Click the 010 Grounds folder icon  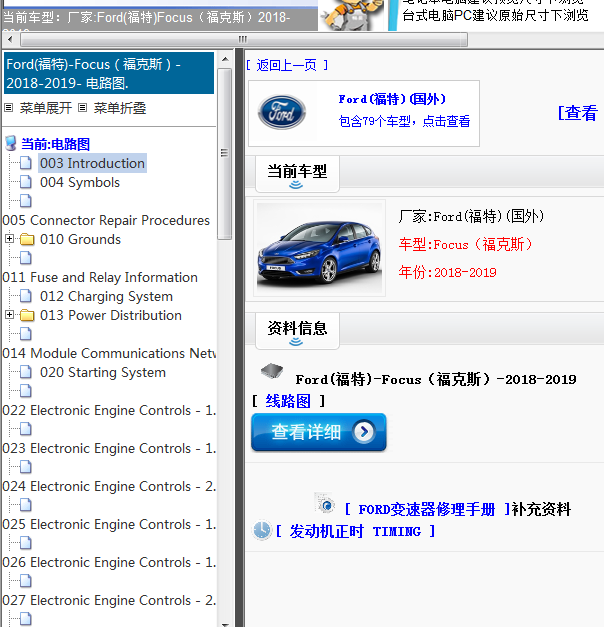(x=27, y=239)
